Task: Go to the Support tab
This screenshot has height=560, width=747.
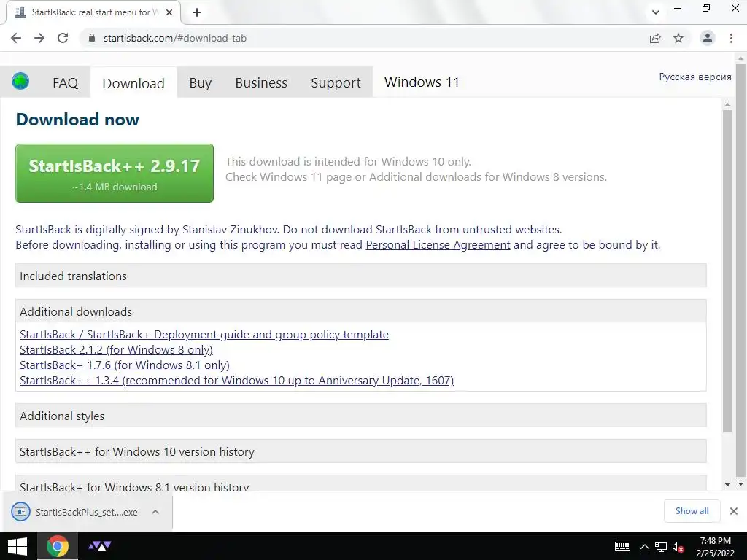Action: [336, 83]
